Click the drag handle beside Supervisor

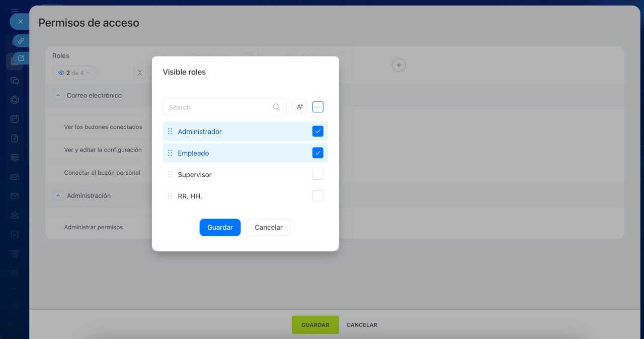[170, 175]
